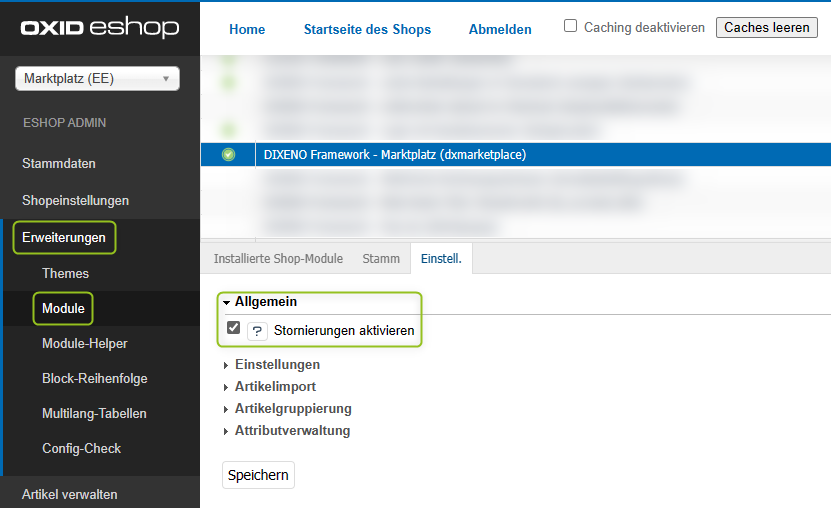Expand the Einstellungen section

(x=272, y=364)
